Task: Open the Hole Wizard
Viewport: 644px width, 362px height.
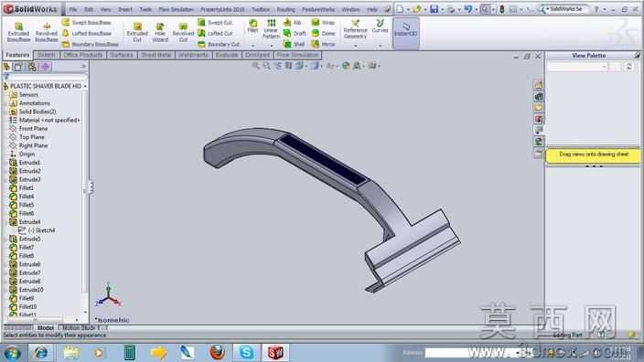Action: pos(160,32)
